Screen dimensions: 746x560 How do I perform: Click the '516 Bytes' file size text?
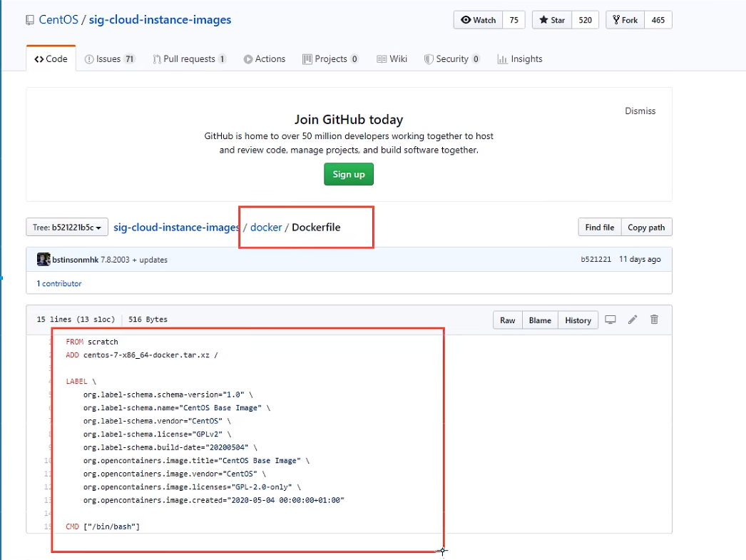pyautogui.click(x=148, y=320)
